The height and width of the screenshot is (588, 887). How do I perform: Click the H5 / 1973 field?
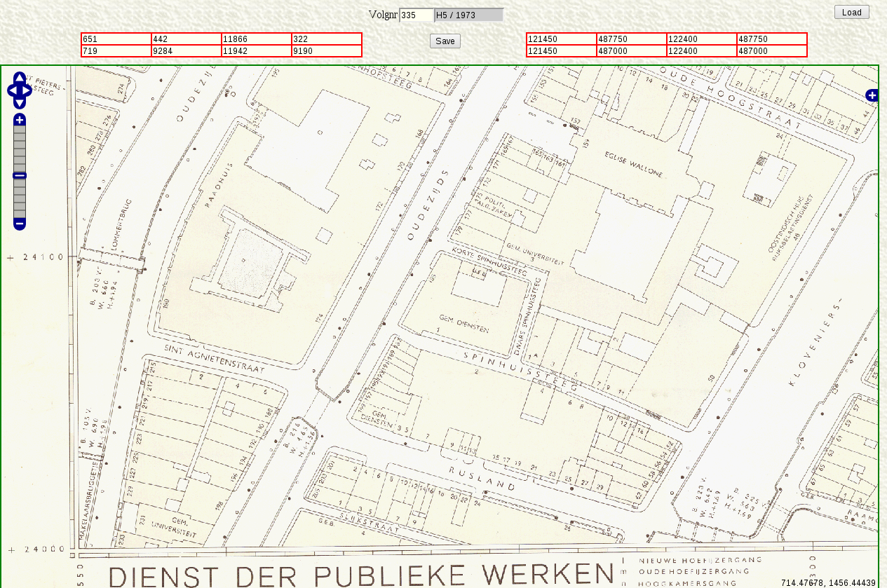click(x=469, y=15)
